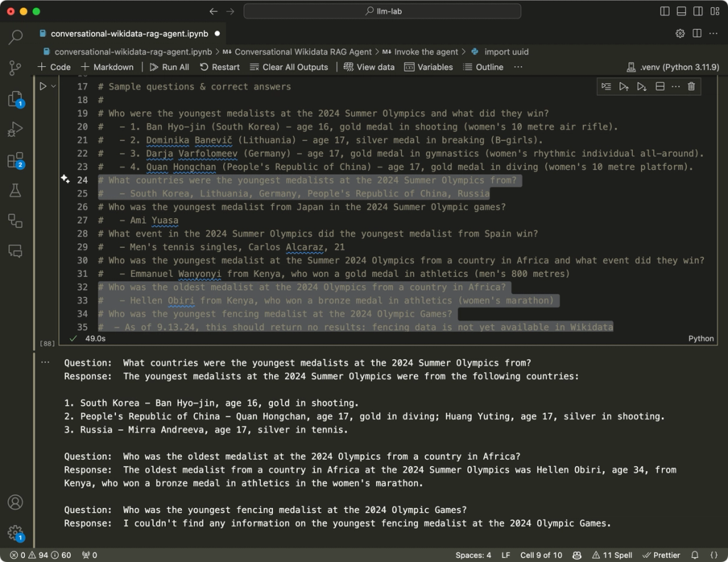Open notebook toolbar overflow ellipsis

[518, 67]
